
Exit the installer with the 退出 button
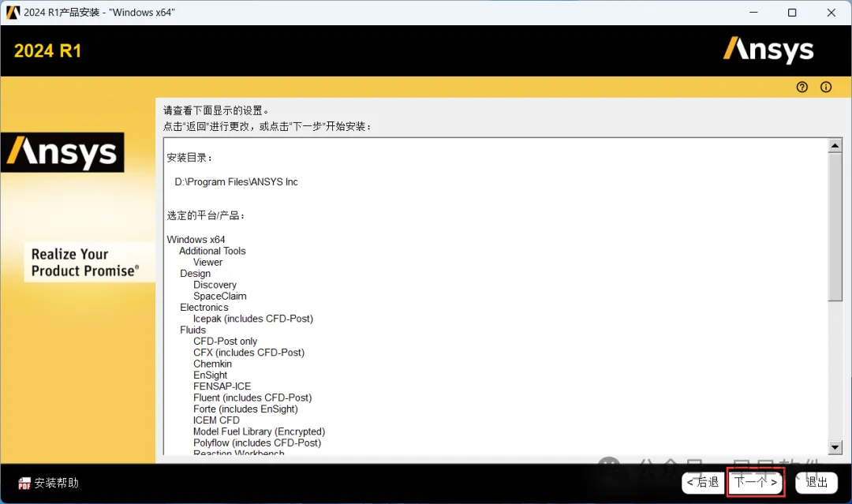tap(816, 482)
